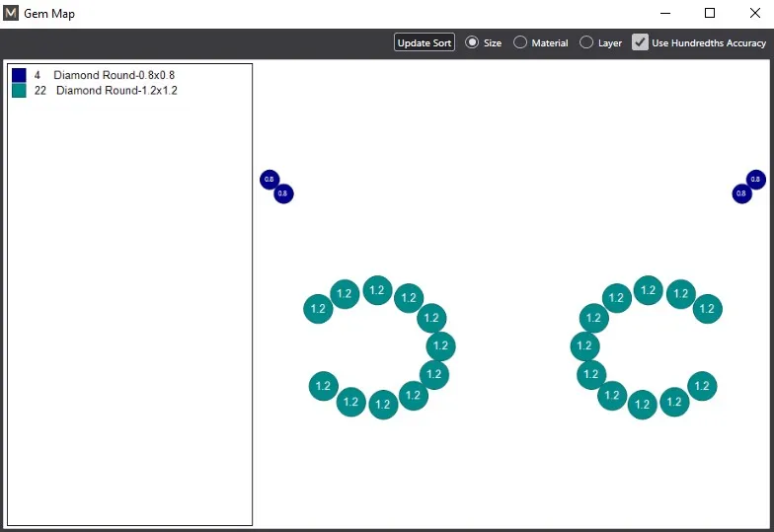Screen dimensions: 774x532
Task: Click the leftmost 1.2 gem of right ring
Action: [x=584, y=345]
